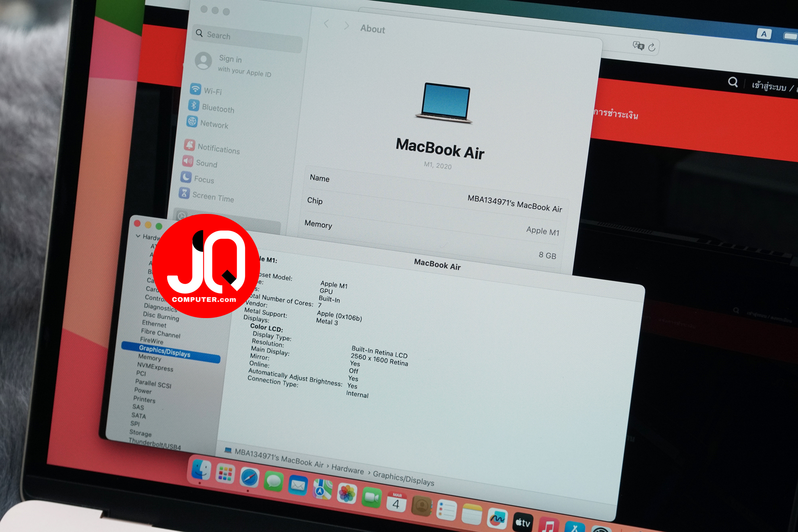Launch the Apple TV app
The height and width of the screenshot is (532, 798).
(x=523, y=522)
